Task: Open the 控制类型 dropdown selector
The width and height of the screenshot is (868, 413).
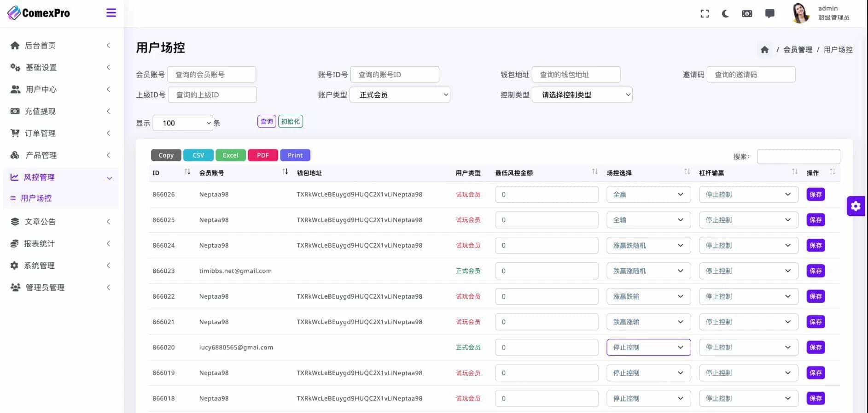Action: click(x=582, y=95)
